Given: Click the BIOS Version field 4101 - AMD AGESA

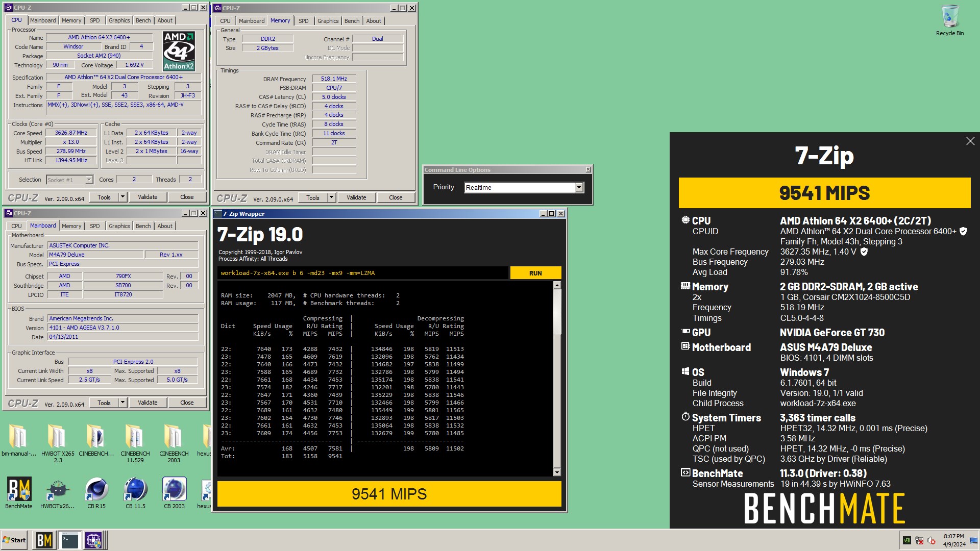Looking at the screenshot, I should pyautogui.click(x=122, y=328).
